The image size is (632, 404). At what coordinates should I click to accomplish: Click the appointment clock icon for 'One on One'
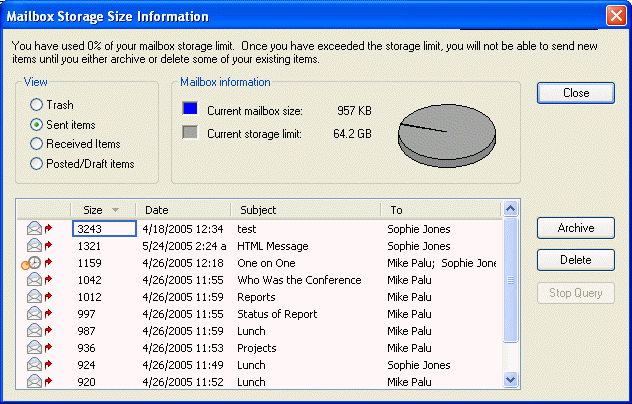pos(31,263)
